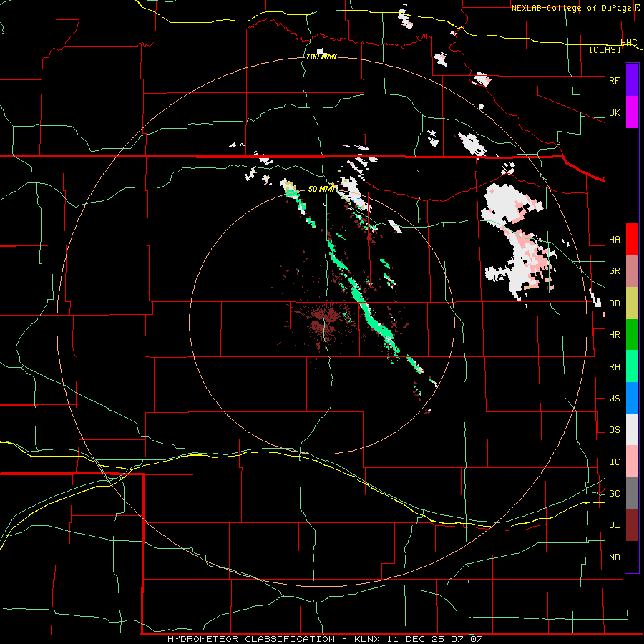The width and height of the screenshot is (644, 644).
Task: Click the "50 NMI" range ring label
Action: 321,189
